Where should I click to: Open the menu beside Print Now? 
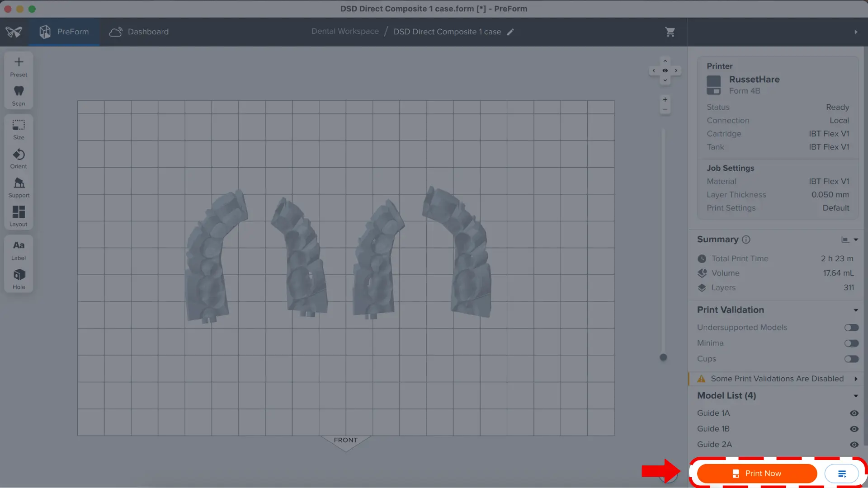click(841, 473)
